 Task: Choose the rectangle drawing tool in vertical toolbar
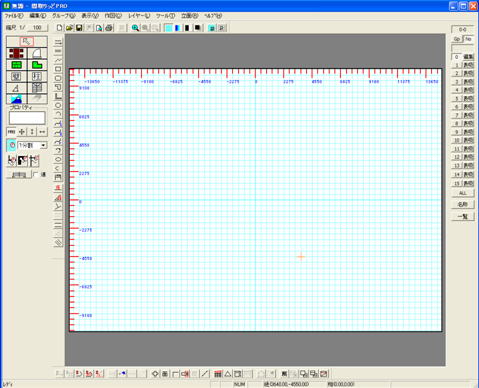pyautogui.click(x=58, y=69)
